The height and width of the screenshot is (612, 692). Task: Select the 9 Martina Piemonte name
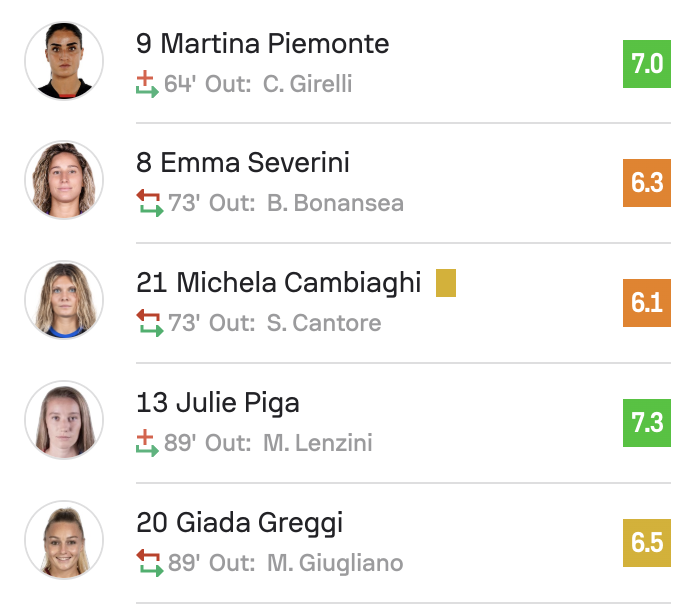point(263,44)
